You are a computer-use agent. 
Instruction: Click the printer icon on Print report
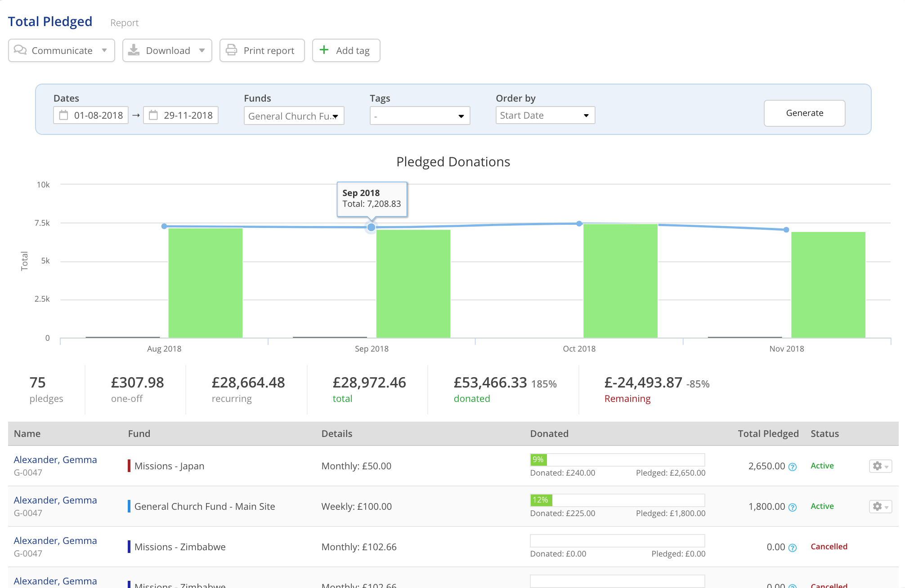(231, 50)
